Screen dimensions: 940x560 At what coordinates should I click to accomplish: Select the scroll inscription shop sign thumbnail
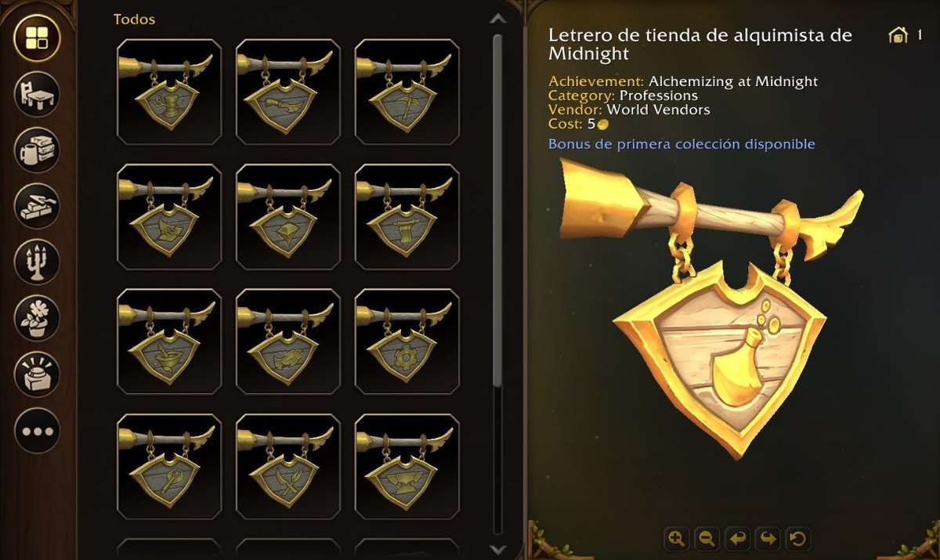click(407, 216)
